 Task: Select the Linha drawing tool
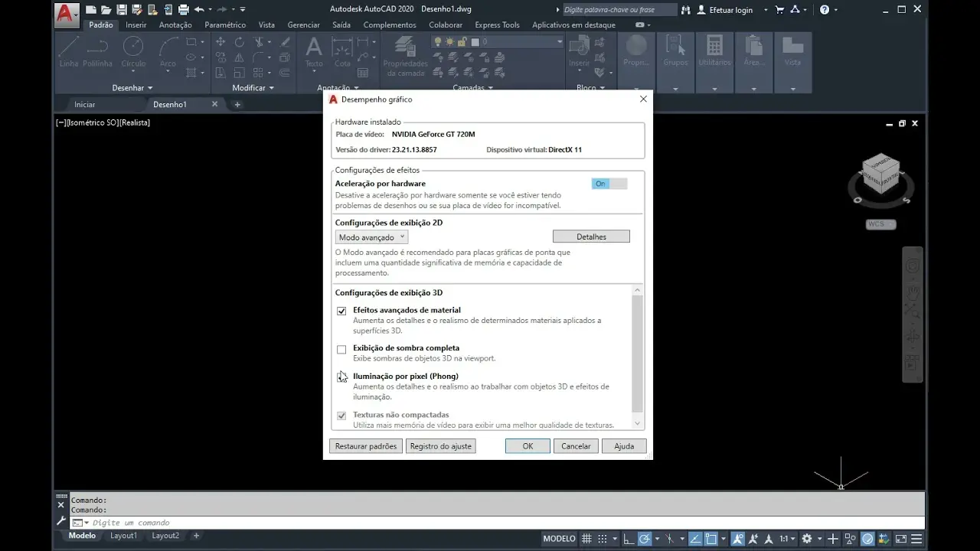pos(70,54)
